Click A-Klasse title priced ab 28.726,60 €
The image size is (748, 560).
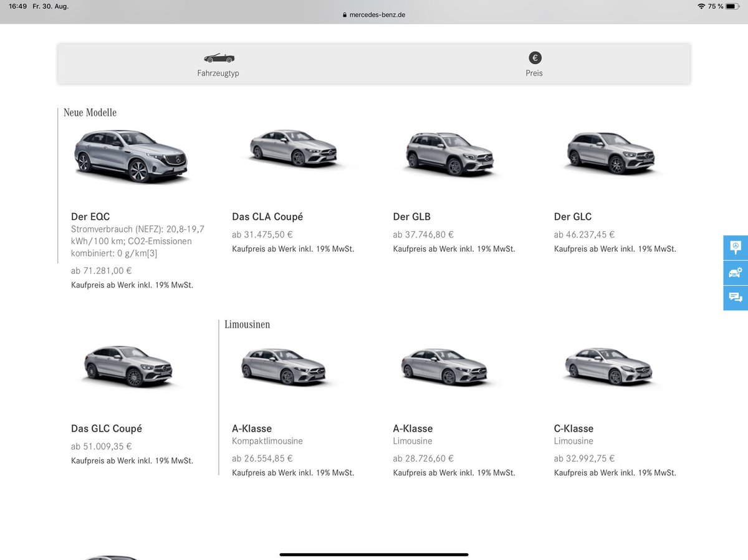tap(413, 429)
